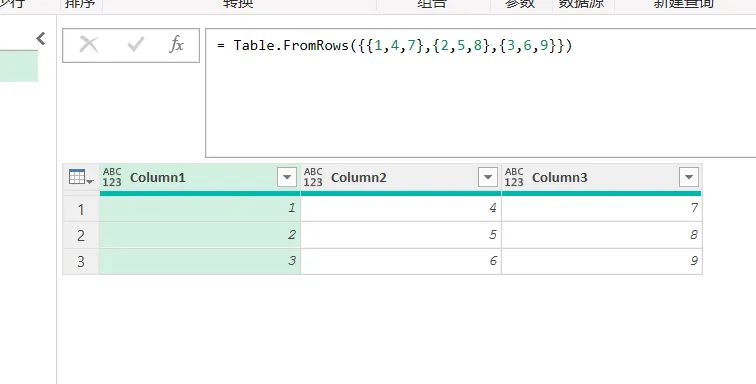Select the Column2 header
This screenshot has width=756, height=384.
click(401, 178)
